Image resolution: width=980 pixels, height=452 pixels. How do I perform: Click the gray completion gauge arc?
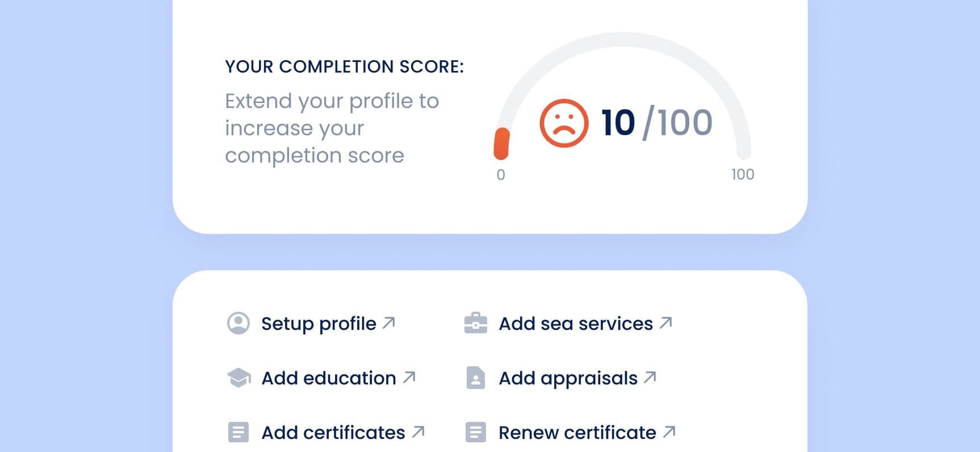pos(622,40)
